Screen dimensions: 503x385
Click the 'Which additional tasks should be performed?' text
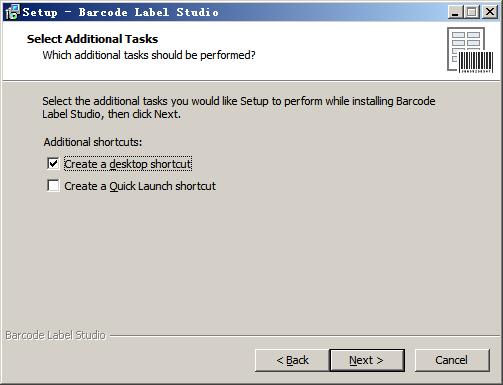(149, 55)
